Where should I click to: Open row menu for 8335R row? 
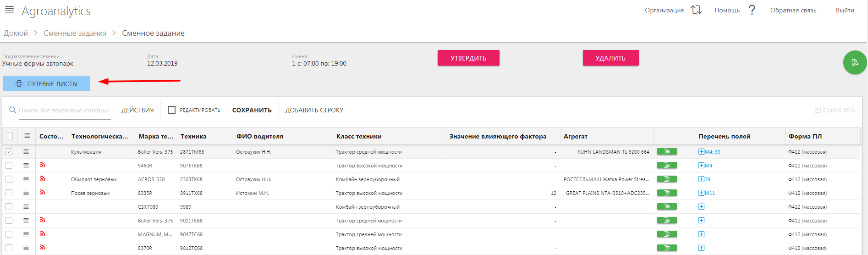click(x=26, y=193)
